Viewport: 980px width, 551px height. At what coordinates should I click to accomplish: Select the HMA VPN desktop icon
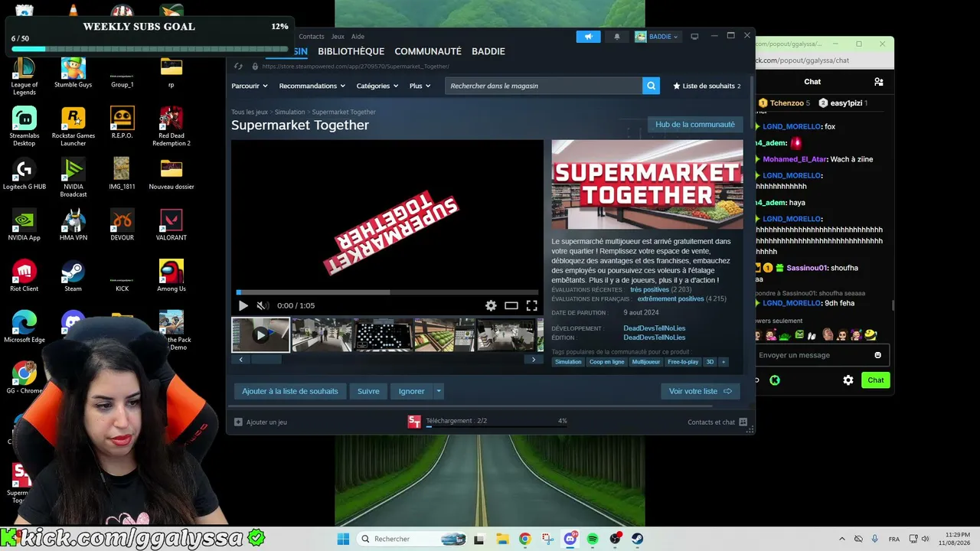[x=73, y=225]
